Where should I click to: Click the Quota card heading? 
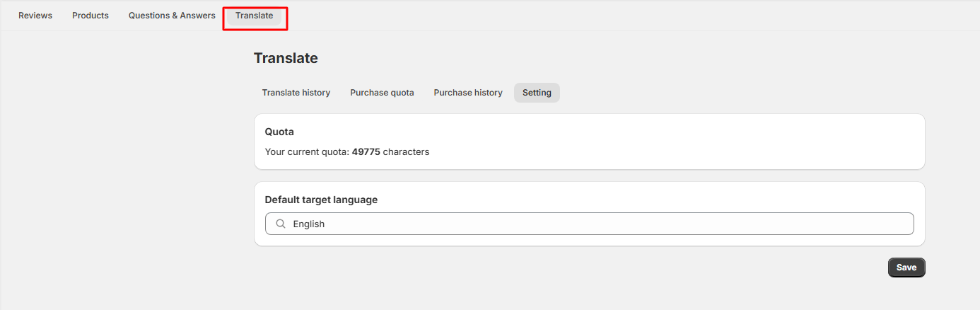pos(279,132)
